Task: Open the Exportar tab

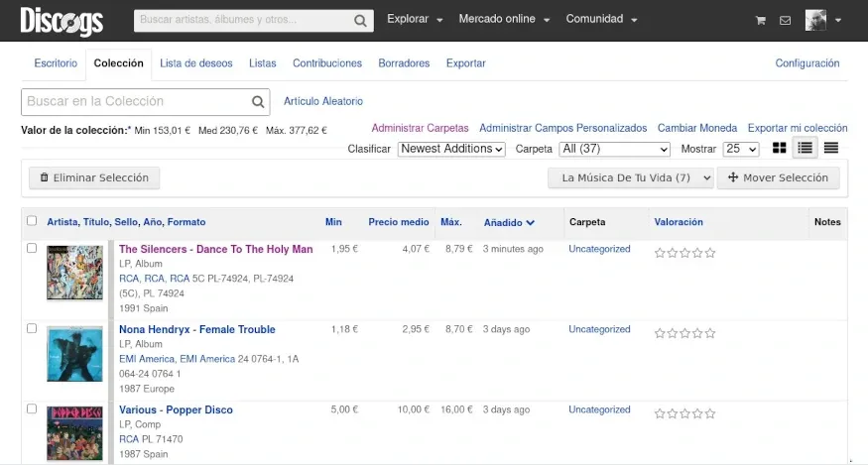Action: [465, 63]
